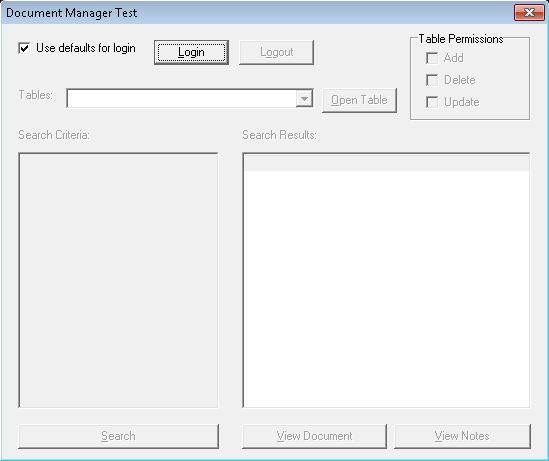Screen dimensions: 549x461
Task: Toggle the Update permission checkbox
Action: tap(432, 102)
